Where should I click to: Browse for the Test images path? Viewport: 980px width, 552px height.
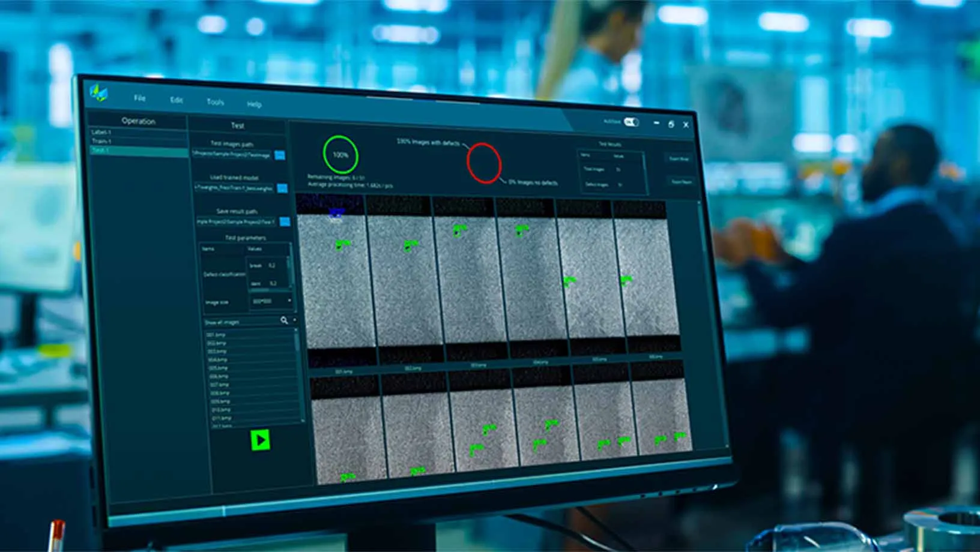click(280, 155)
